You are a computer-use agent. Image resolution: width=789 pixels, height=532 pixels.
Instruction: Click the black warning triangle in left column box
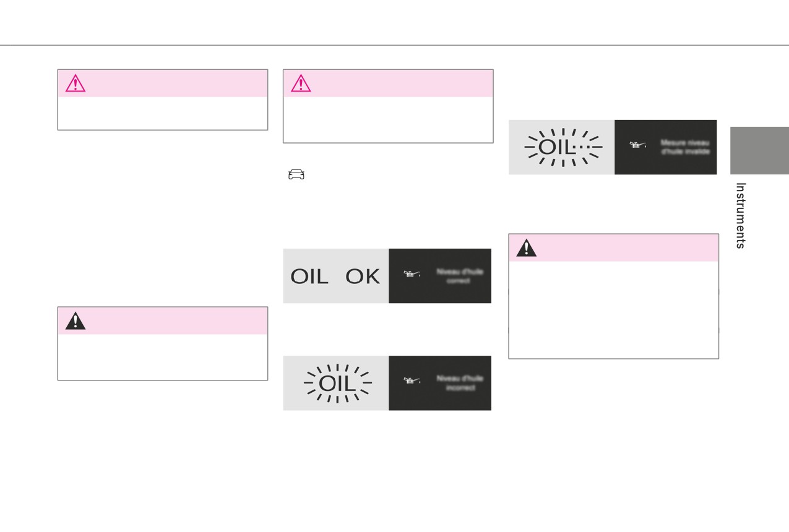click(75, 320)
